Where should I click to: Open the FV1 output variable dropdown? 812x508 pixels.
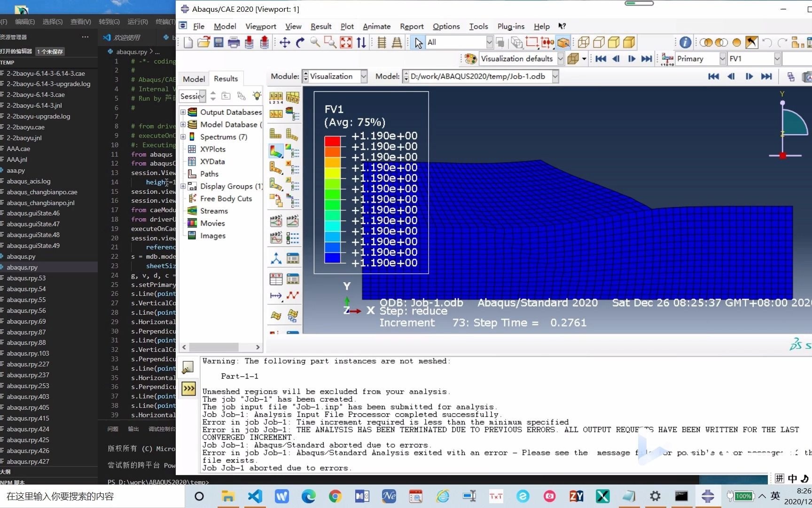pos(777,59)
